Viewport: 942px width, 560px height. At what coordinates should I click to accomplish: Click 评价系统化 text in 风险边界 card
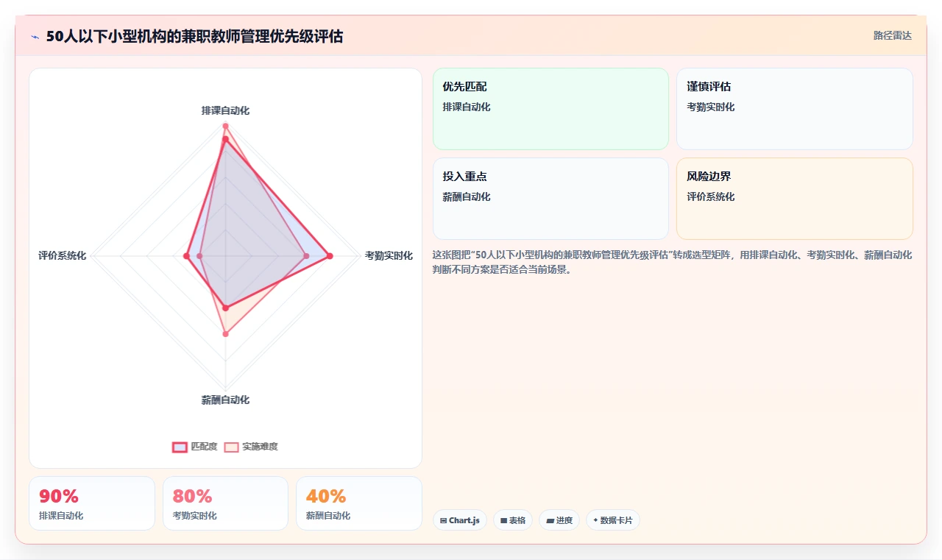pyautogui.click(x=711, y=197)
